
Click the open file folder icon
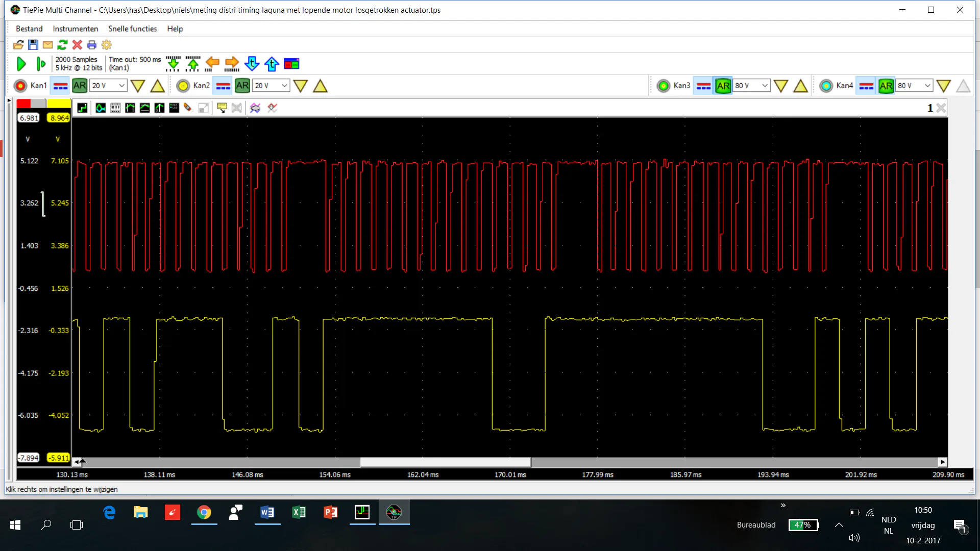tap(18, 45)
